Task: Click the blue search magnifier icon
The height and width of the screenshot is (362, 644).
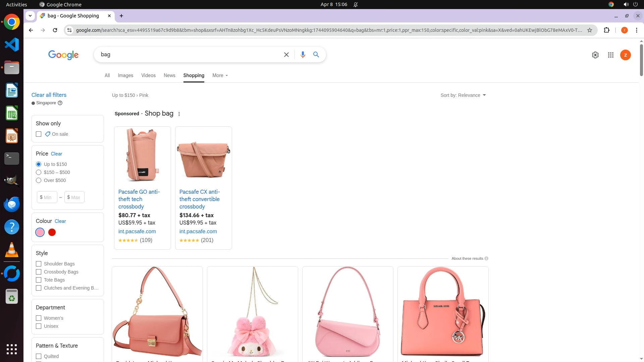Action: coord(316,55)
